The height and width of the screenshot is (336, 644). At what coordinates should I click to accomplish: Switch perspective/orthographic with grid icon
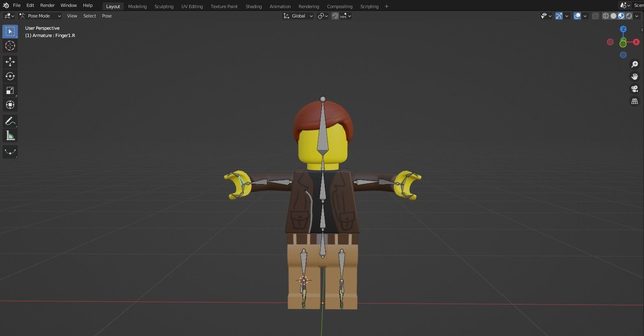635,101
